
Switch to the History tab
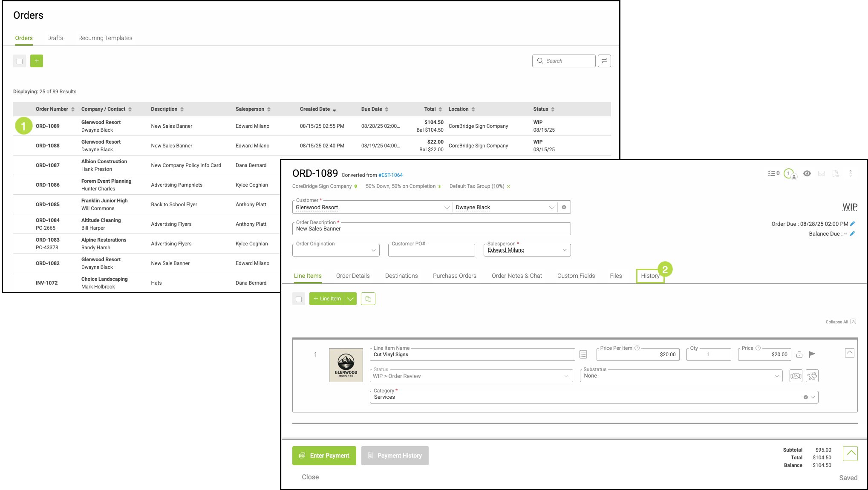650,276
